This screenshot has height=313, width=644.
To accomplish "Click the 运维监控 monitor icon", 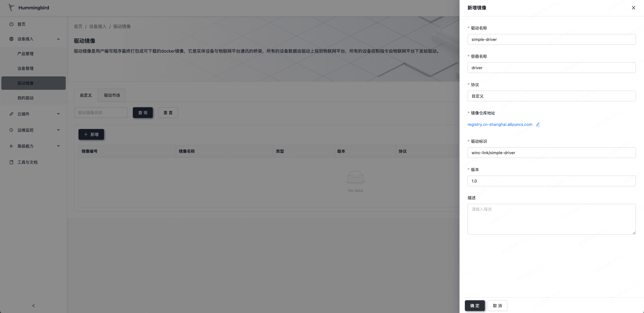I will 11,130.
